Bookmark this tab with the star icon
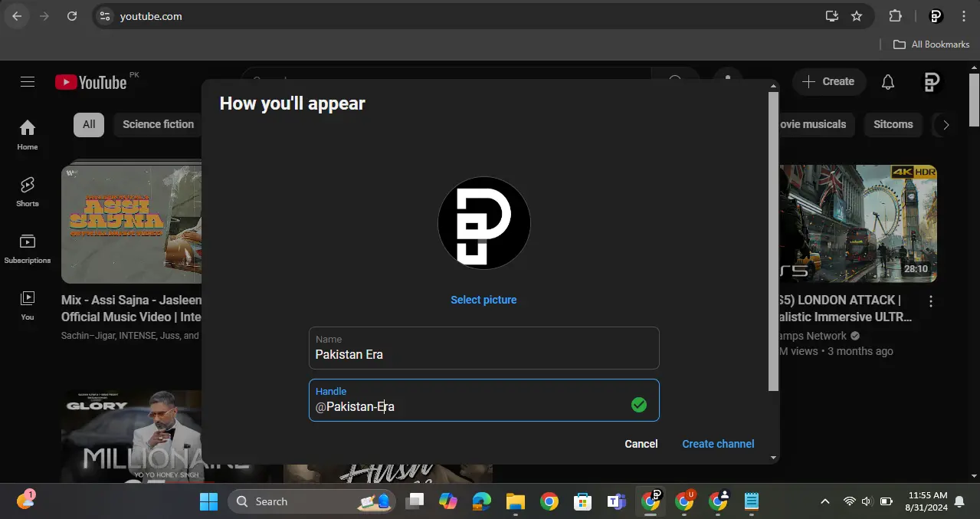Viewport: 980px width, 519px height. (857, 16)
